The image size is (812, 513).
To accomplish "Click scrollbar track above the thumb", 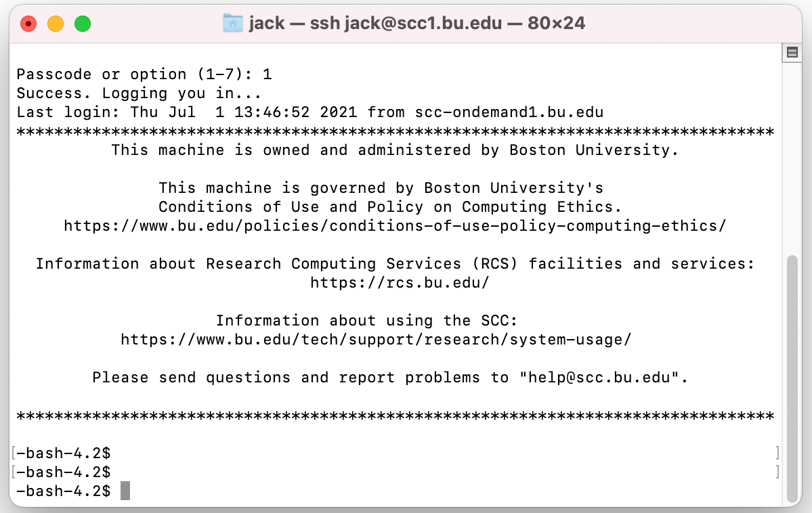I will 791,156.
